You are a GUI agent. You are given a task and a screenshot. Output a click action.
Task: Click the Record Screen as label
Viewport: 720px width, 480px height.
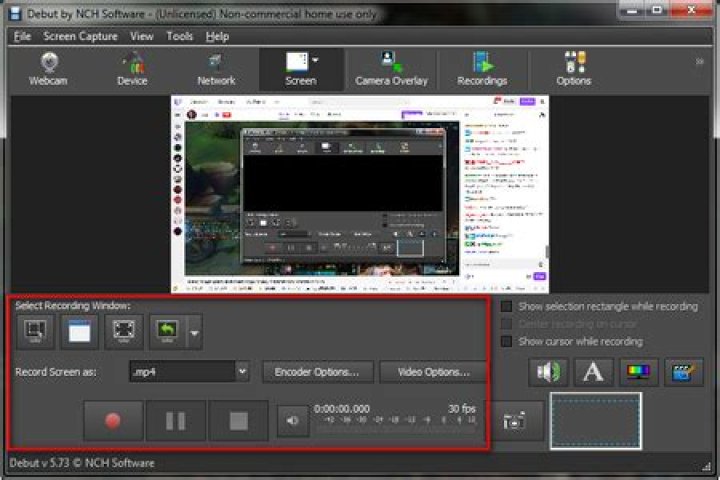(56, 372)
